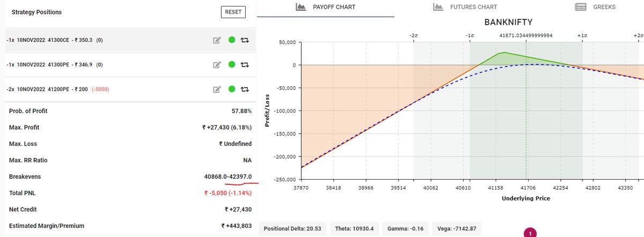The image size is (644, 237).
Task: Swap the 41300PE position
Action: (x=245, y=64)
